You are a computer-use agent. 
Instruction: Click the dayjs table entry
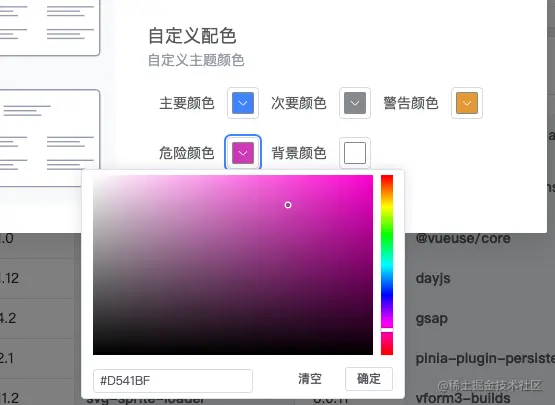pyautogui.click(x=433, y=278)
